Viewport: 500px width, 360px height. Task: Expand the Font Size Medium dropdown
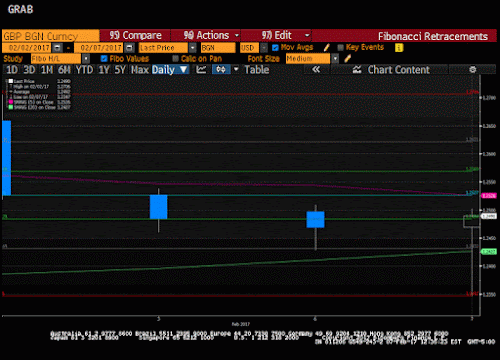click(335, 59)
